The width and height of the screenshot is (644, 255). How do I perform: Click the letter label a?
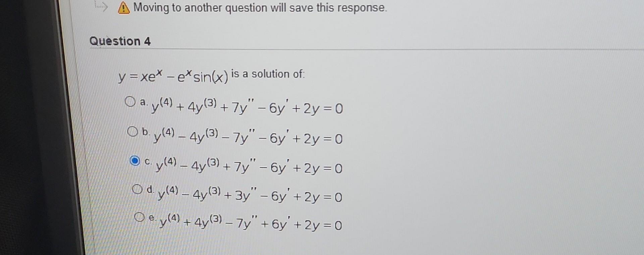(x=143, y=102)
